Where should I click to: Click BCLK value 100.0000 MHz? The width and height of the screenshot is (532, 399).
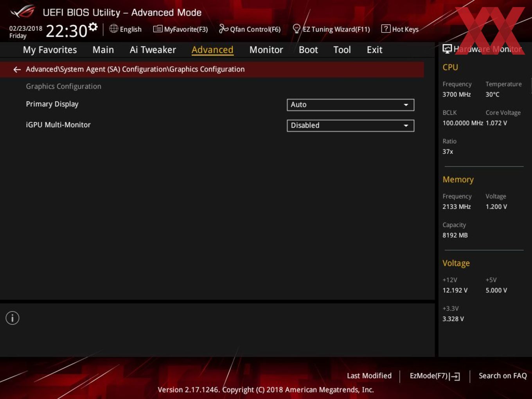(x=463, y=123)
